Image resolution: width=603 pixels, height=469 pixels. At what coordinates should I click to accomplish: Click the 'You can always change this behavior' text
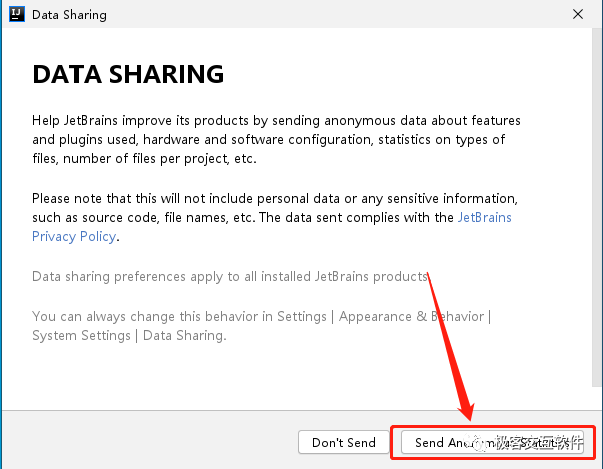click(x=262, y=326)
